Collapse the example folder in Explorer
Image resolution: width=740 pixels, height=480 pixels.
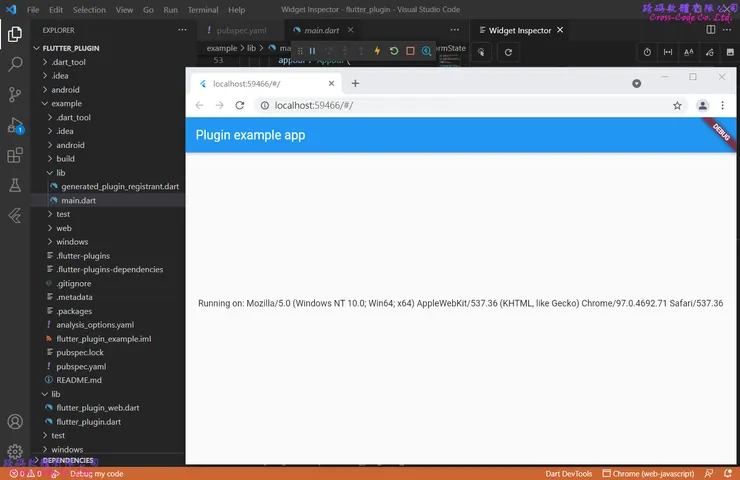pos(68,103)
